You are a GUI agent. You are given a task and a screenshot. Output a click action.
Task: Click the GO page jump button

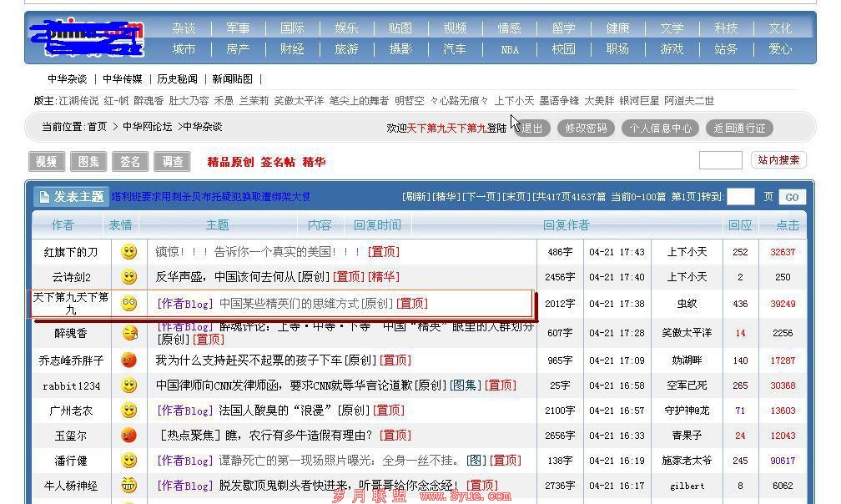point(792,197)
